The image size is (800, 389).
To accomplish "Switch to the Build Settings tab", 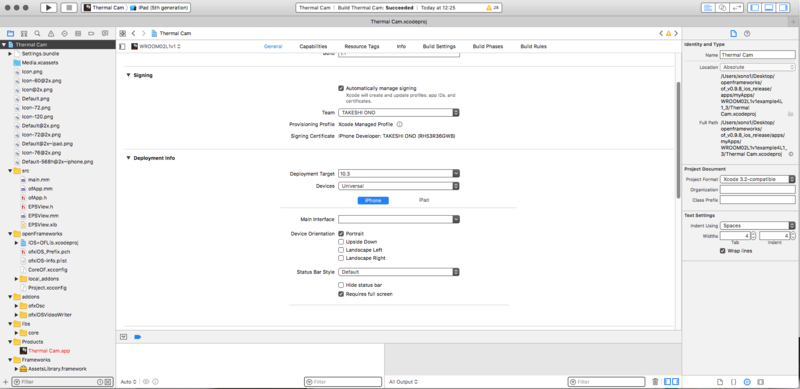I will (x=439, y=46).
